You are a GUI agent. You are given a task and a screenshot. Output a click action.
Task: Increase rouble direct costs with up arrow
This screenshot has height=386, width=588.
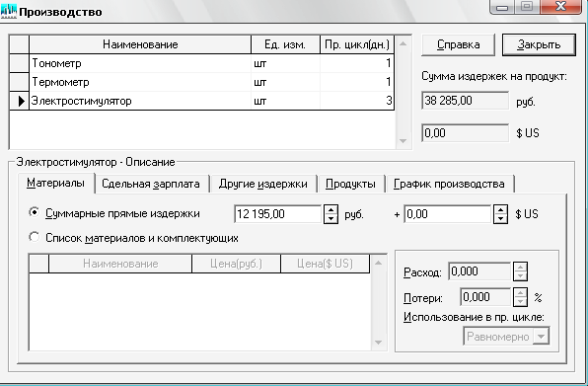click(x=331, y=209)
